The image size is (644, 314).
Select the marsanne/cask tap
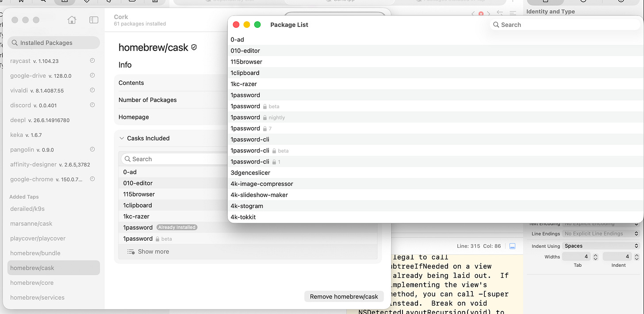coord(54,223)
